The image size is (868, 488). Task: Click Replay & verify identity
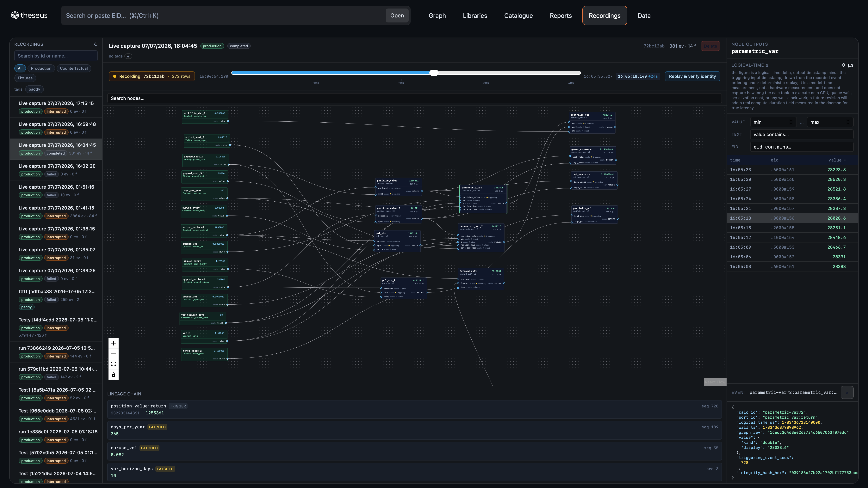692,76
